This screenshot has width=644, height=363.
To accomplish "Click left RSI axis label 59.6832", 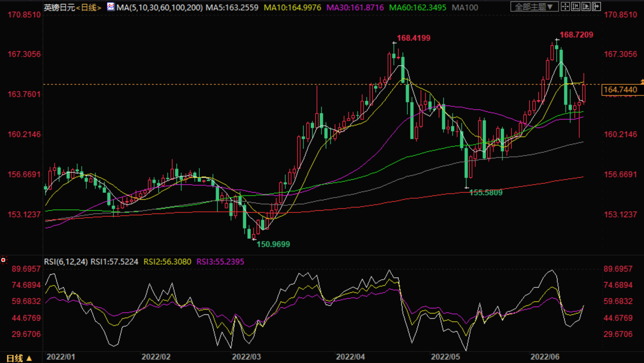I will pos(26,301).
